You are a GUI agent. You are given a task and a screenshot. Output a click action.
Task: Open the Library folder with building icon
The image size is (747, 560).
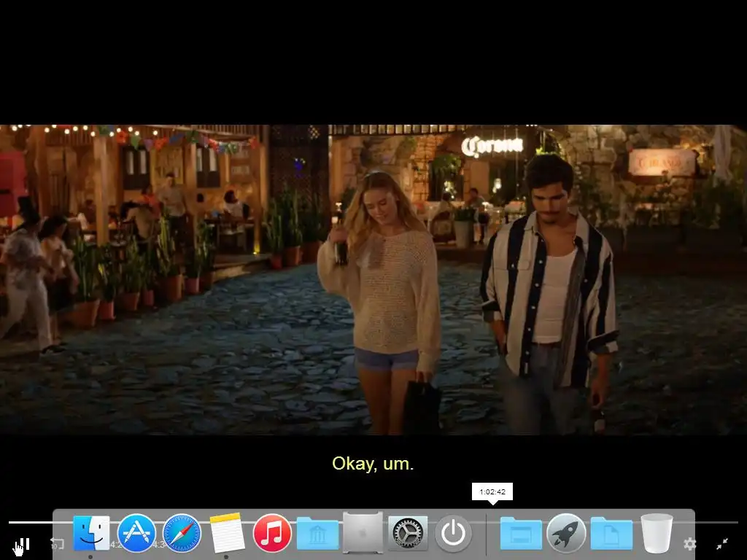[x=317, y=533]
